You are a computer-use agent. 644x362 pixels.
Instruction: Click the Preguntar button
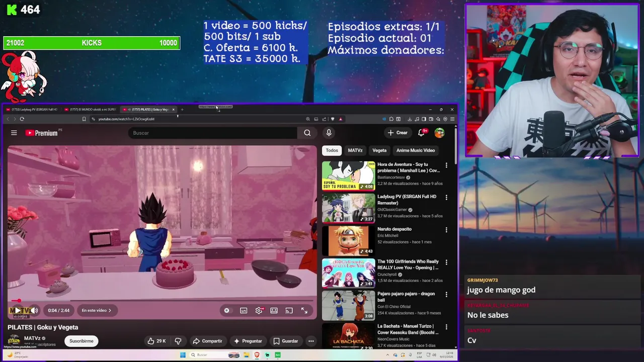tap(248, 341)
